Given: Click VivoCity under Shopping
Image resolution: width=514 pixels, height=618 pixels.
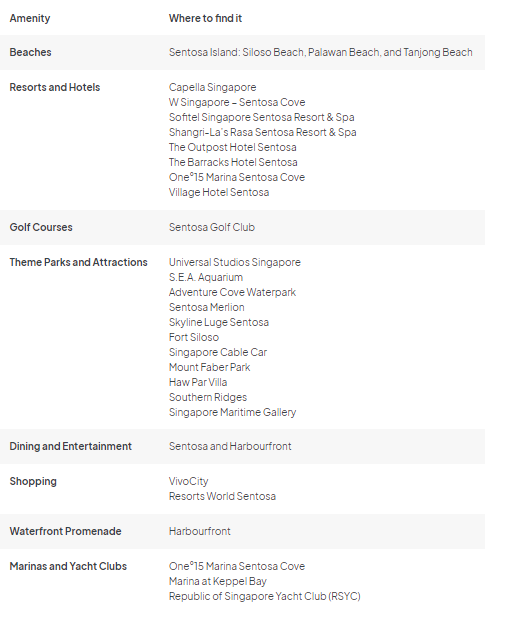Looking at the screenshot, I should point(188,481).
